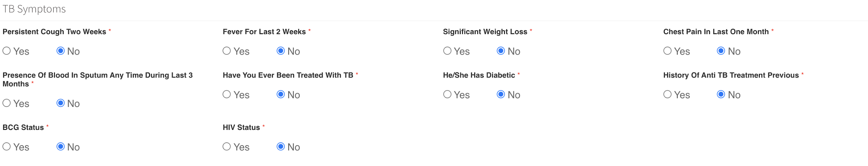
Task: Choose Yes for Fever For Last 2 Weeks
Action: click(x=227, y=51)
